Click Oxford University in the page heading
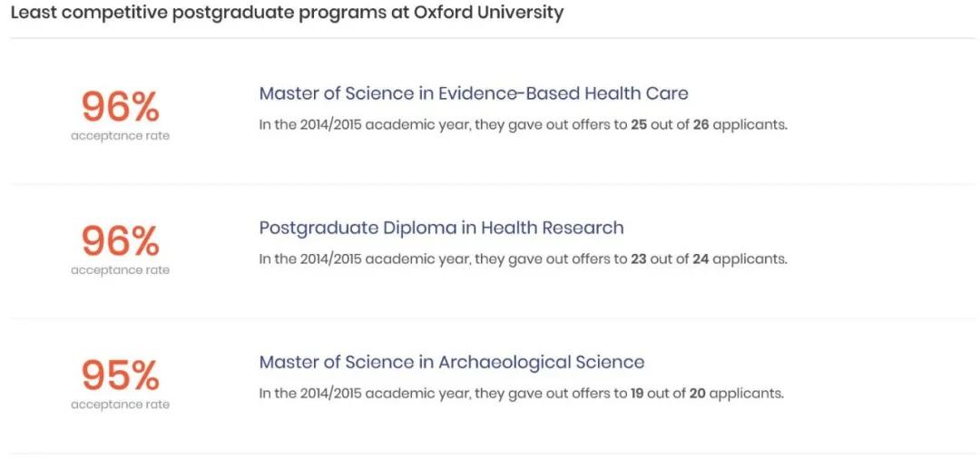 pyautogui.click(x=488, y=12)
